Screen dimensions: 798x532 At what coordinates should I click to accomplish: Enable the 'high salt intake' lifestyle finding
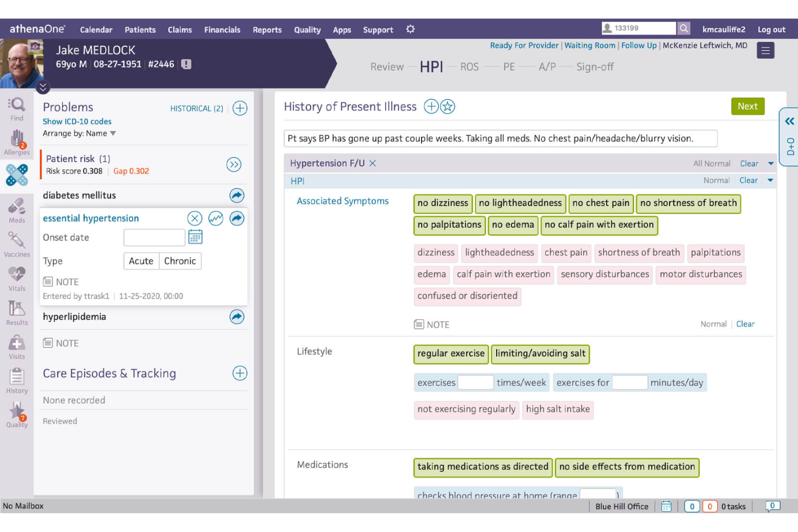[558, 410]
